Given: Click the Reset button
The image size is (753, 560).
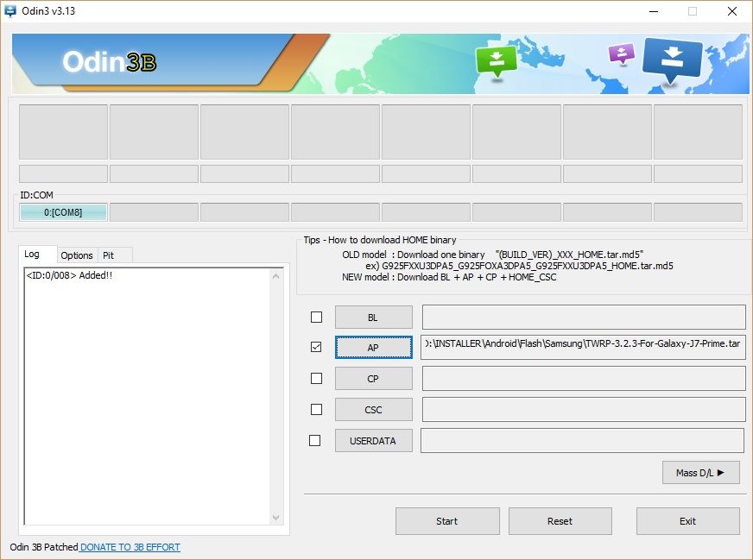Looking at the screenshot, I should [x=560, y=521].
